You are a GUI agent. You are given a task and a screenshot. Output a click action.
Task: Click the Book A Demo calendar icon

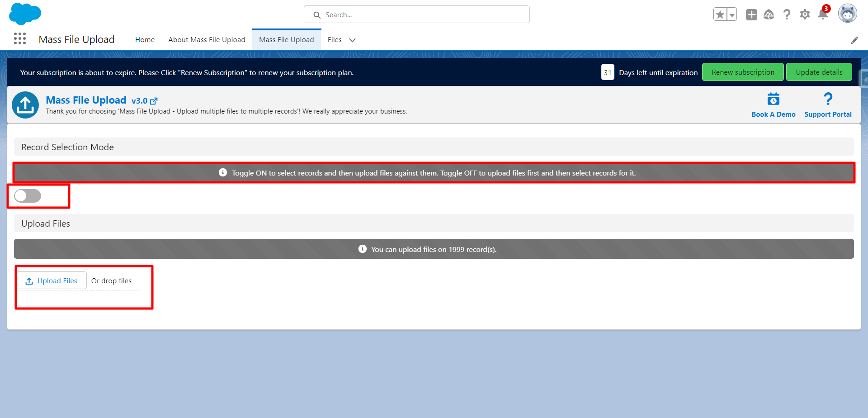pyautogui.click(x=774, y=99)
